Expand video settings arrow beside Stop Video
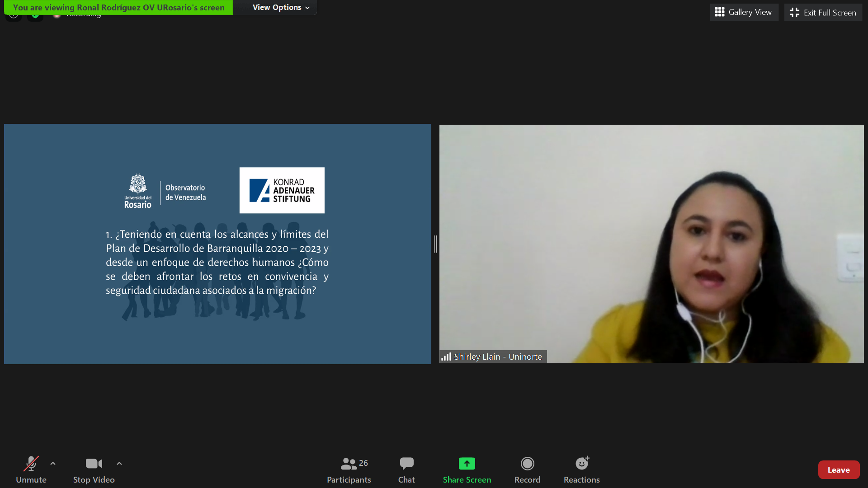Image resolution: width=868 pixels, height=488 pixels. coord(119,464)
